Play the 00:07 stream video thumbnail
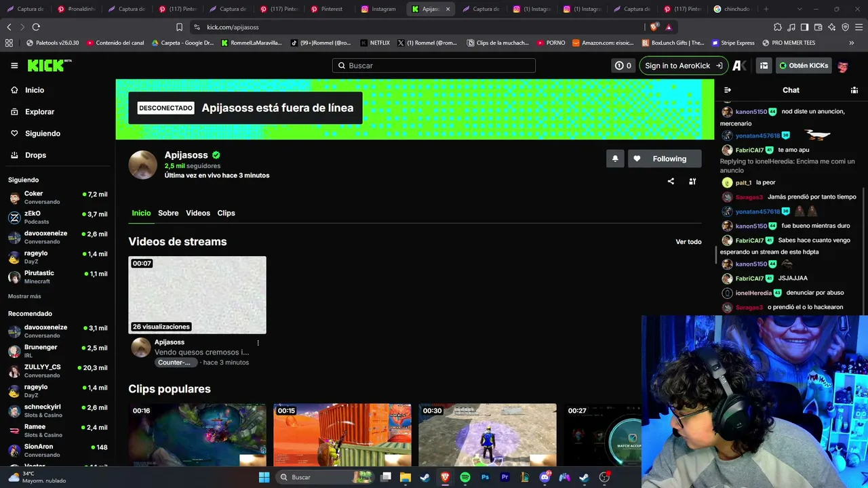The image size is (868, 488). 197,295
